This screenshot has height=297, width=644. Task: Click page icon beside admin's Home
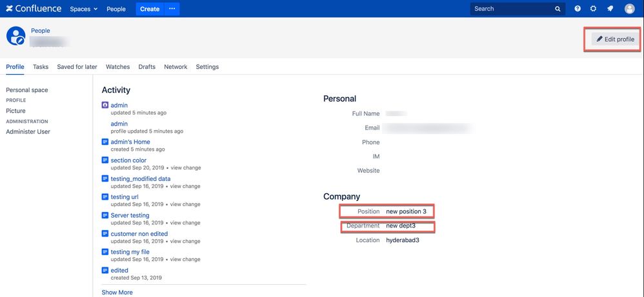105,142
